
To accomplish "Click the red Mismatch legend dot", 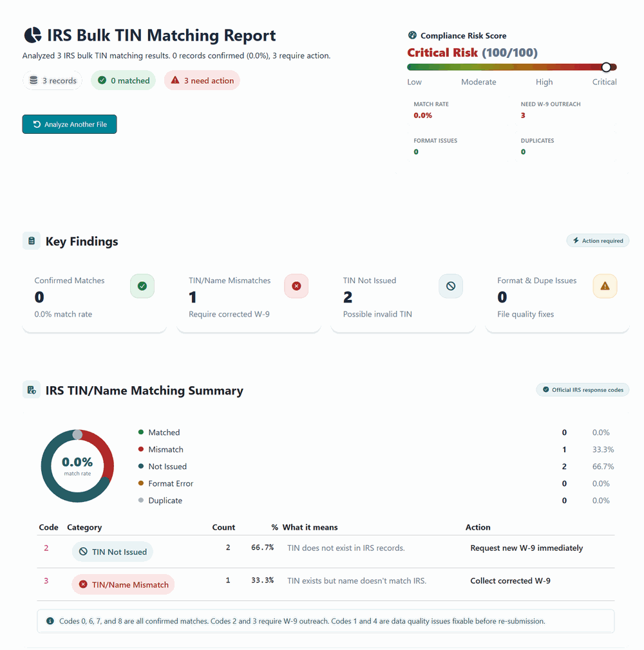I will [140, 449].
